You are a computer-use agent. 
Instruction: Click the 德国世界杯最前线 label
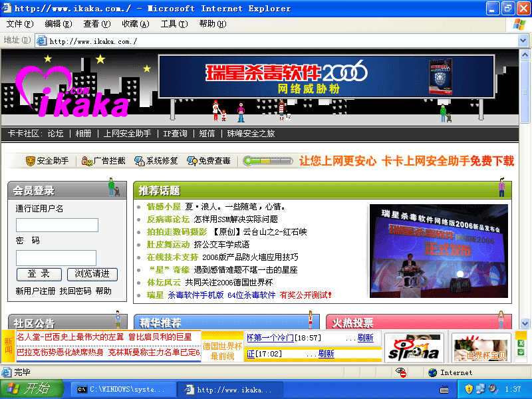[x=223, y=351]
